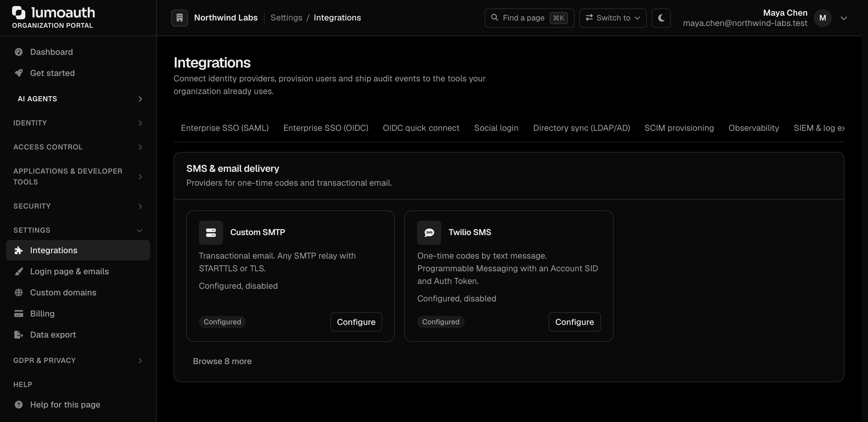Expand the GDPR & Privacy section

(78, 361)
